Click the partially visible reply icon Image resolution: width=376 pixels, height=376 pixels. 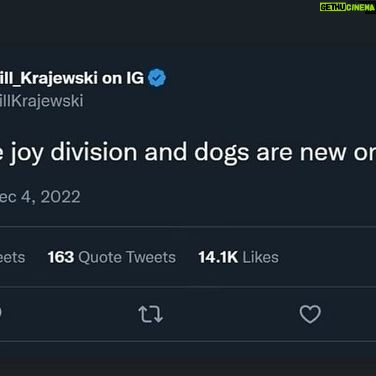click(1, 313)
